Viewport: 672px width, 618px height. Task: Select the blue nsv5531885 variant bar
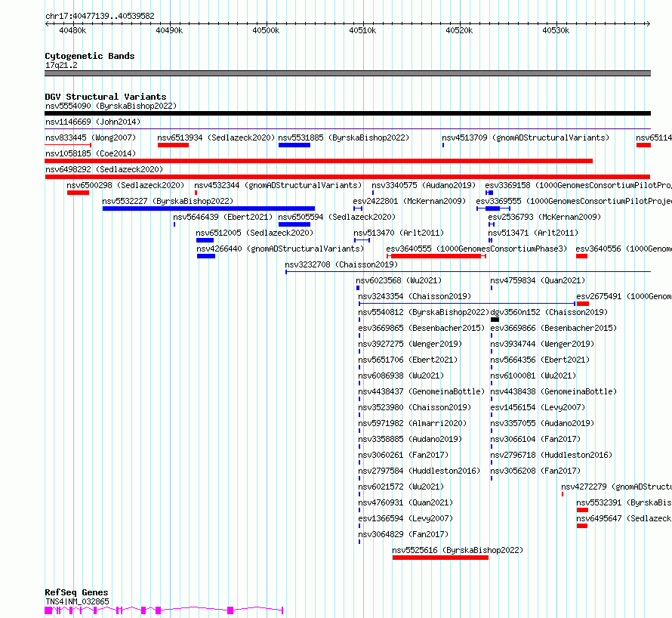tap(294, 145)
